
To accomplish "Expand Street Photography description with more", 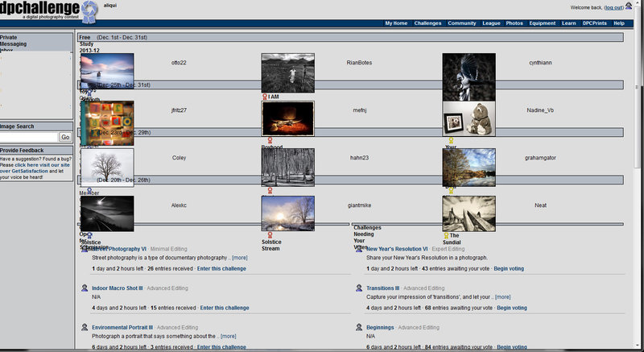I will coord(239,258).
